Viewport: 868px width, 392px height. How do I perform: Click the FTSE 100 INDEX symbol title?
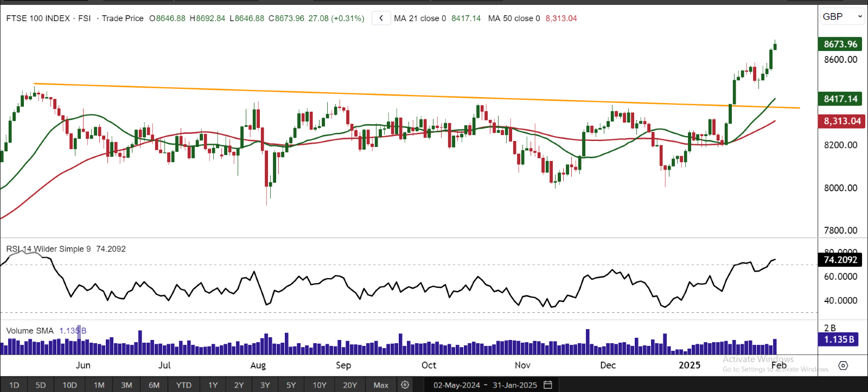(38, 18)
